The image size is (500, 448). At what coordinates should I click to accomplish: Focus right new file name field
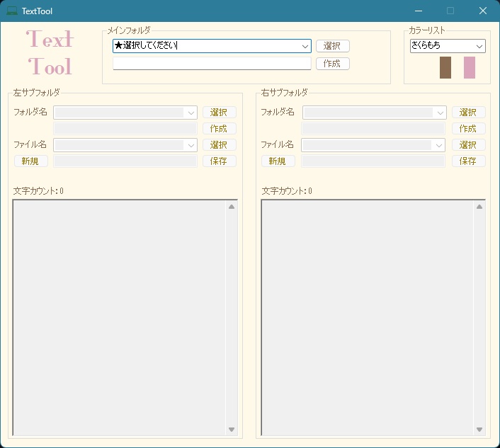(x=373, y=161)
